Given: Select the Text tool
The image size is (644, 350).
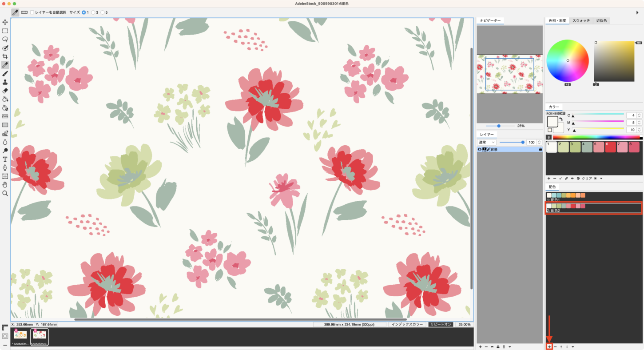Looking at the screenshot, I should [5, 159].
